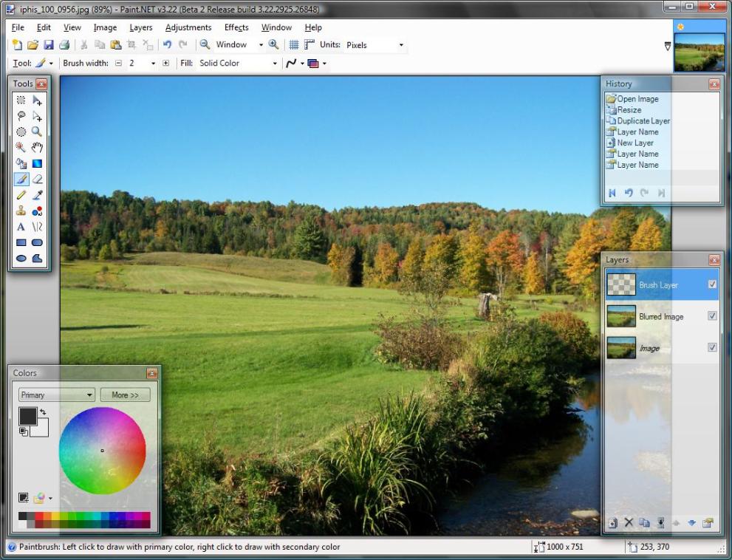The height and width of the screenshot is (560, 732).
Task: Hide the Brush Layer visibility checkbox
Action: [712, 284]
